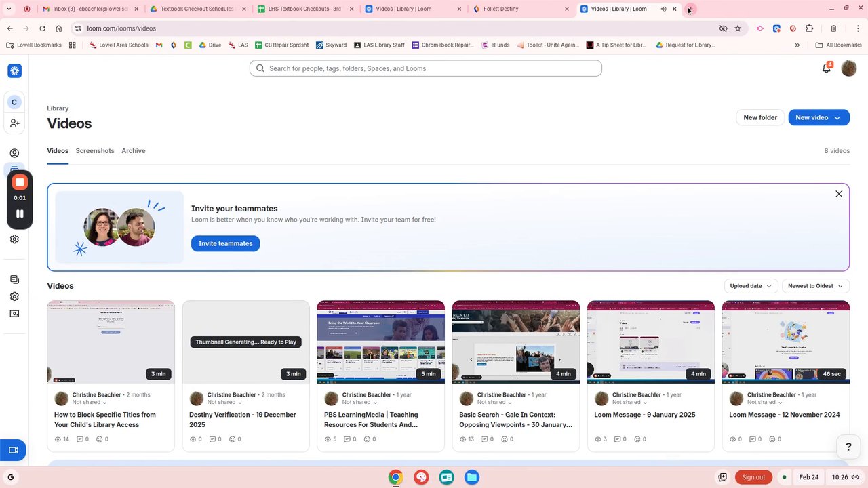This screenshot has width=868, height=488.
Task: Pause the Loom recording
Action: pos(20,213)
